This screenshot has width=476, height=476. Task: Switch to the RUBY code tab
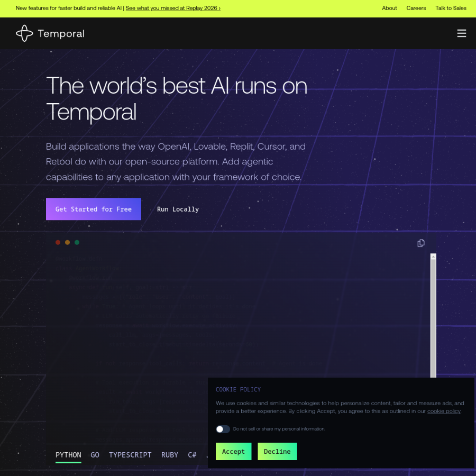pyautogui.click(x=170, y=455)
